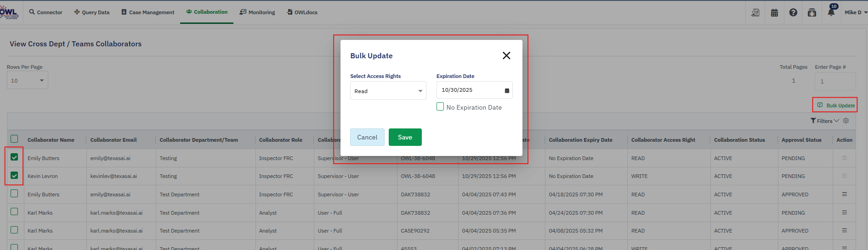Image resolution: width=868 pixels, height=250 pixels.
Task: Open the Select Access Rights dropdown
Action: pos(388,91)
